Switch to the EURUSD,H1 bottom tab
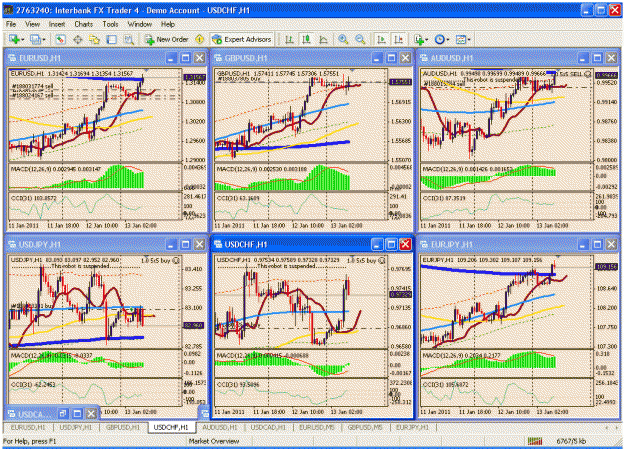 [x=28, y=427]
